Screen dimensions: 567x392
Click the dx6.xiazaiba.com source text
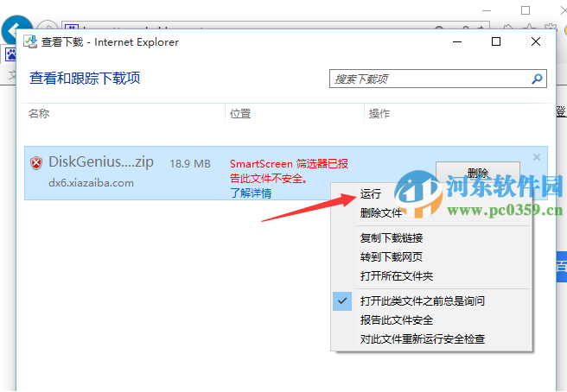[x=91, y=183]
